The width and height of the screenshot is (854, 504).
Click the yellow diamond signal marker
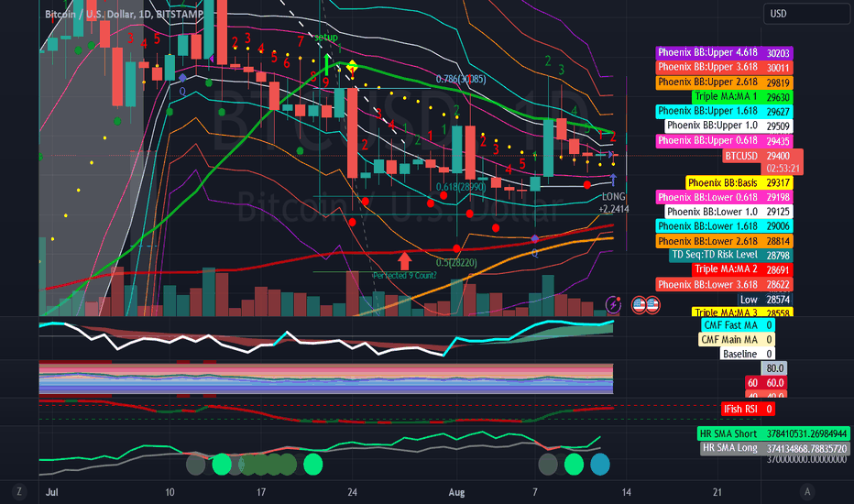coord(352,65)
